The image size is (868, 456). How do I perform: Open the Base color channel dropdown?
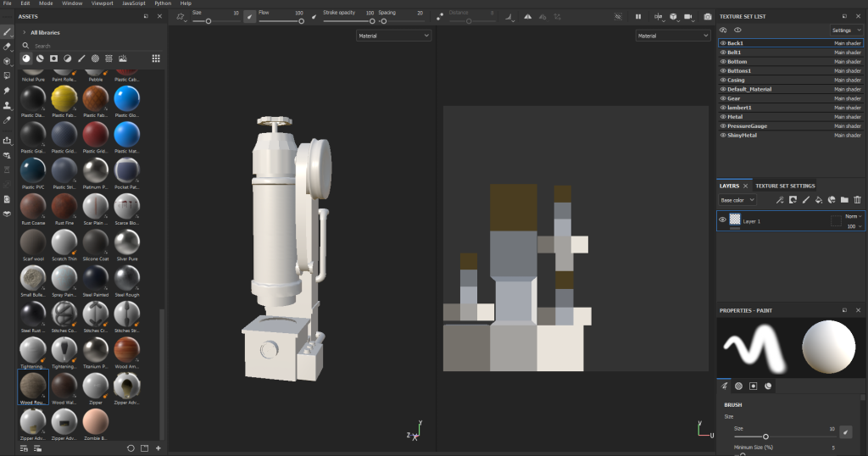tap(737, 200)
